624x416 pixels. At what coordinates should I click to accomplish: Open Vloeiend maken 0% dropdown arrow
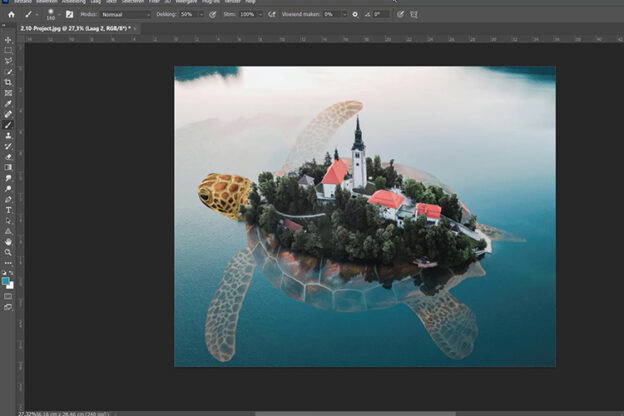345,15
